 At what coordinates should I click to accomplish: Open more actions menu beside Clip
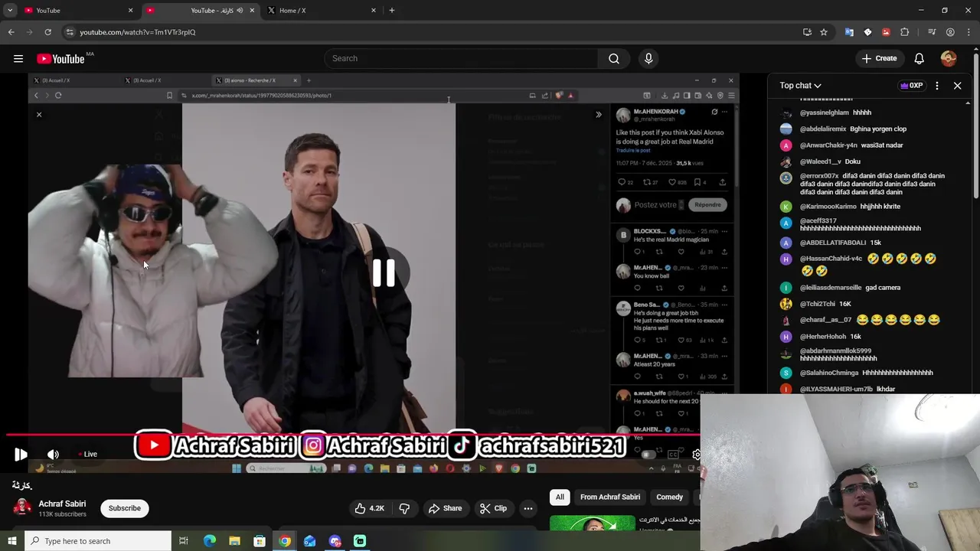point(528,508)
